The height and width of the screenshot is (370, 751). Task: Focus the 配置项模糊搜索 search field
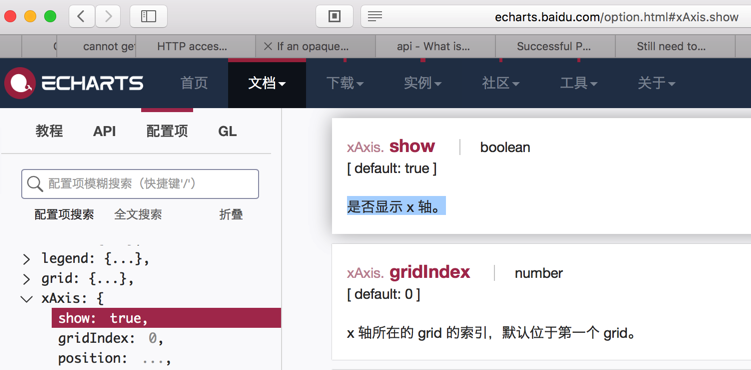pyautogui.click(x=140, y=184)
